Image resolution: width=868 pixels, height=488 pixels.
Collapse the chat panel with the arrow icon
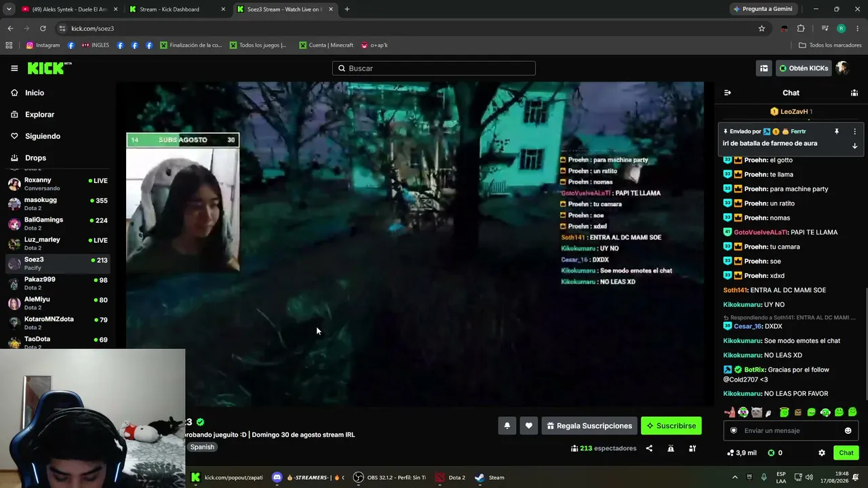[x=728, y=93]
